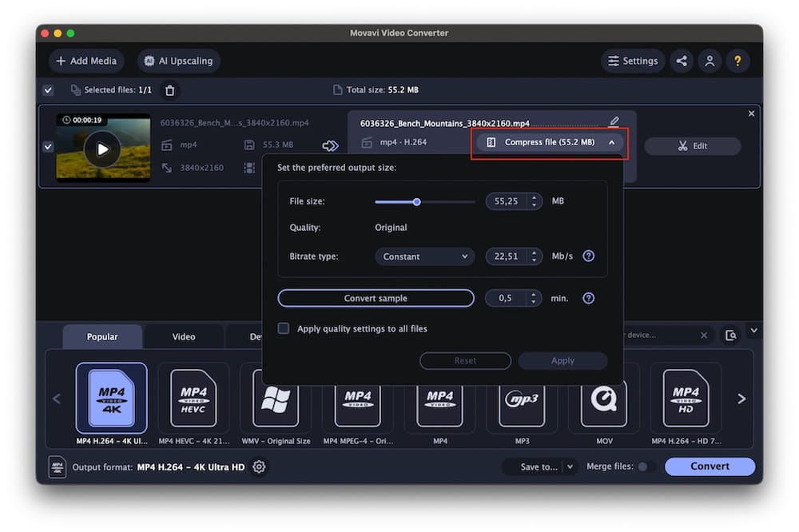Open device detection icon
This screenshot has height=532, width=799.
point(731,335)
